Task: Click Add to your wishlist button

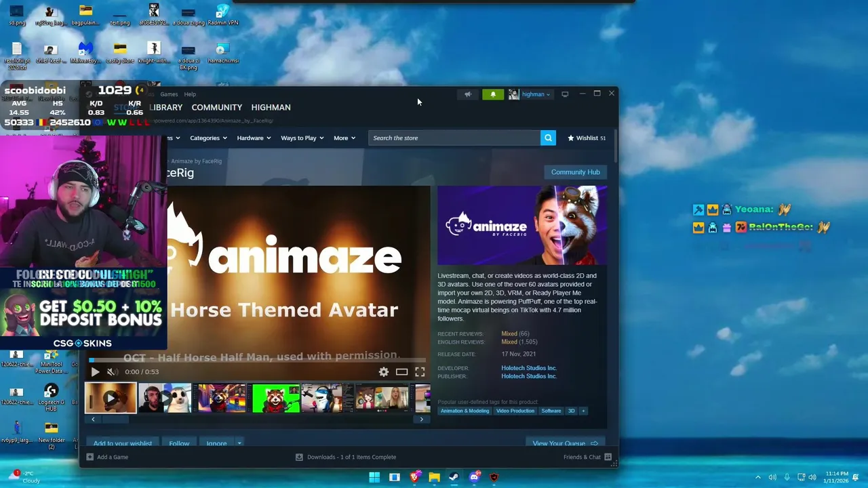Action: [123, 444]
